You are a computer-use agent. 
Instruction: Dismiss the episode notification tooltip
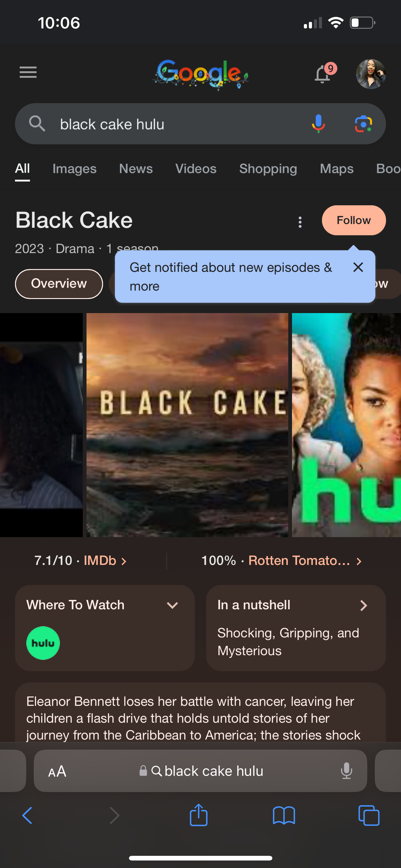(358, 267)
